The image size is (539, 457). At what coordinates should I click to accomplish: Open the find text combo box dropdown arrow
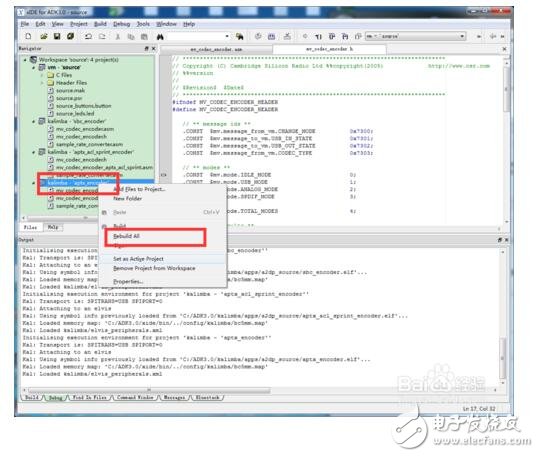click(x=227, y=36)
